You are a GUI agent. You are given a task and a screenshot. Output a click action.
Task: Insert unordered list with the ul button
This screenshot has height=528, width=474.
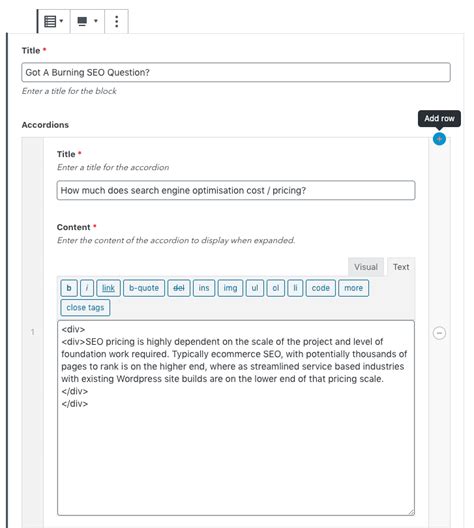click(255, 288)
